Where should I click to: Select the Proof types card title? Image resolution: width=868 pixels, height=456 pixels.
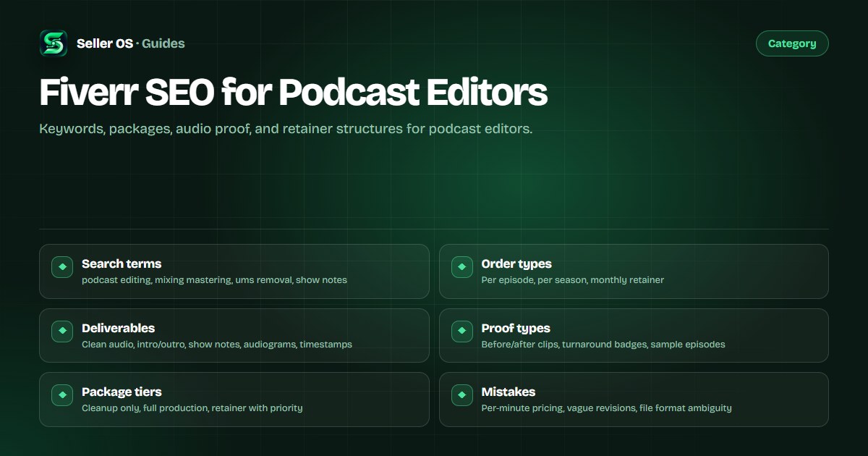[x=516, y=328]
